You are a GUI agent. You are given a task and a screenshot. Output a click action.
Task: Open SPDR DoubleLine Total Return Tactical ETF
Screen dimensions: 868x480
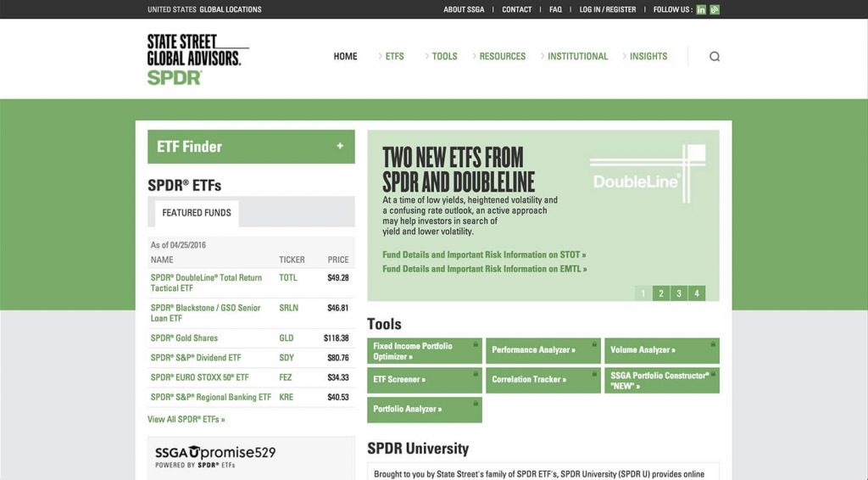206,283
